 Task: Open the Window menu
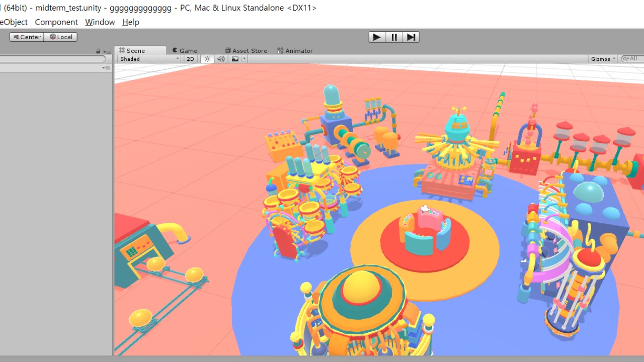tap(100, 22)
